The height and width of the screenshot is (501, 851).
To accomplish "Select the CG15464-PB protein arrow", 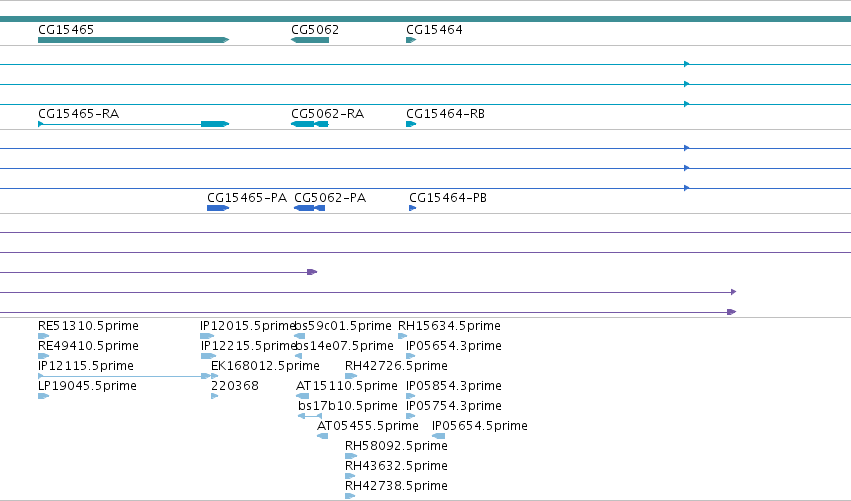I will click(412, 208).
